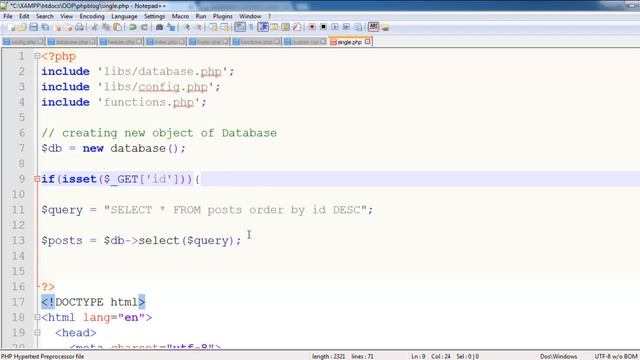Screen dimensions: 640x360
Task: Open the Window menu
Action: point(250,16)
